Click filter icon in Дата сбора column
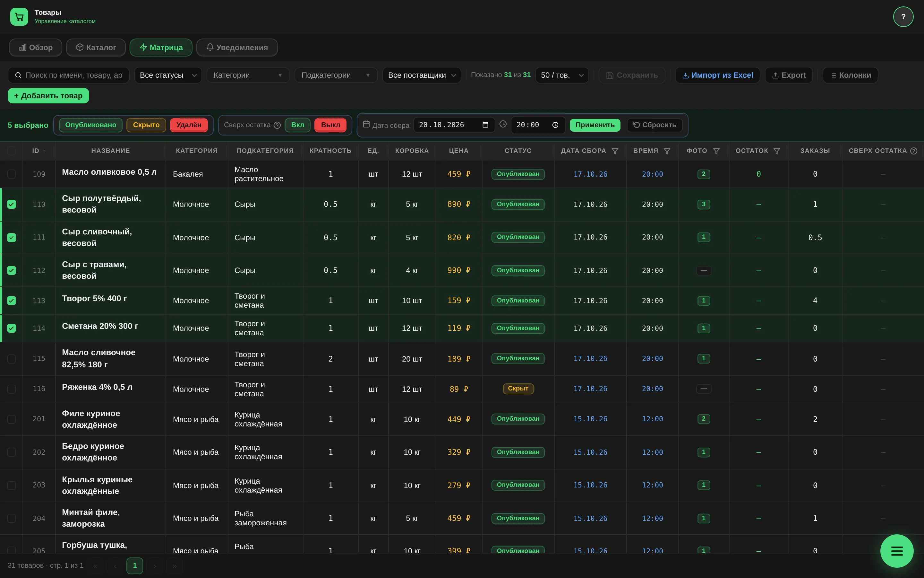 [x=615, y=151]
